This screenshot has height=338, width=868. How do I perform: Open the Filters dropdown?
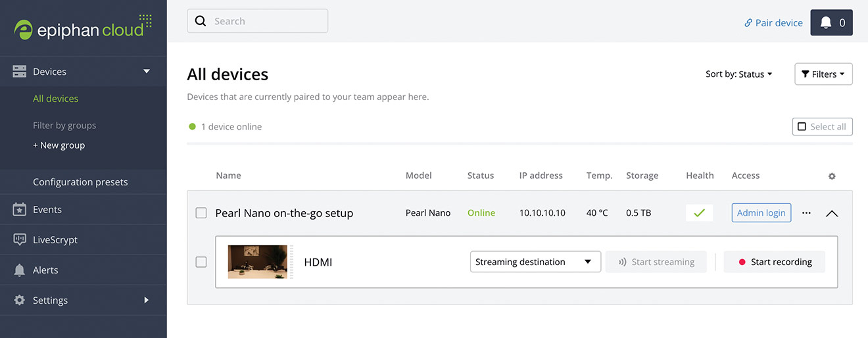tap(824, 74)
